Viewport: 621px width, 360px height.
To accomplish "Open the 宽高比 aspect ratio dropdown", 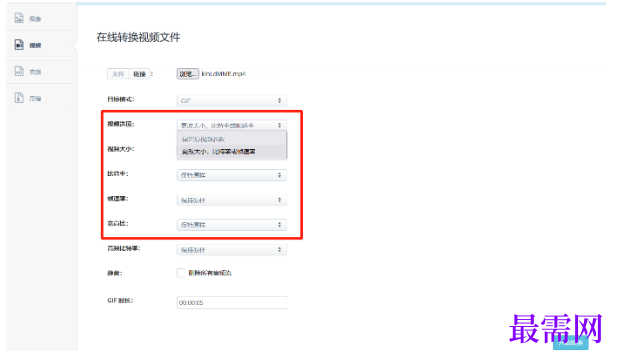I will coord(232,225).
